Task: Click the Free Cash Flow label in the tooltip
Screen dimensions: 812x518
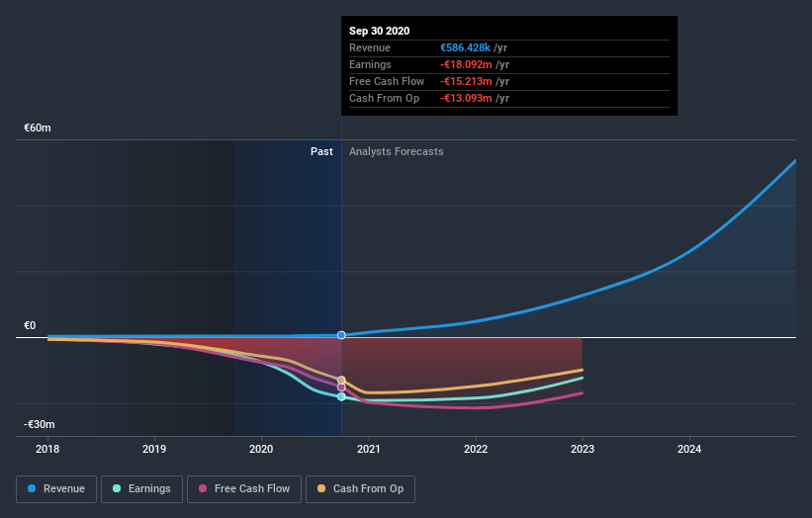Action: (387, 81)
